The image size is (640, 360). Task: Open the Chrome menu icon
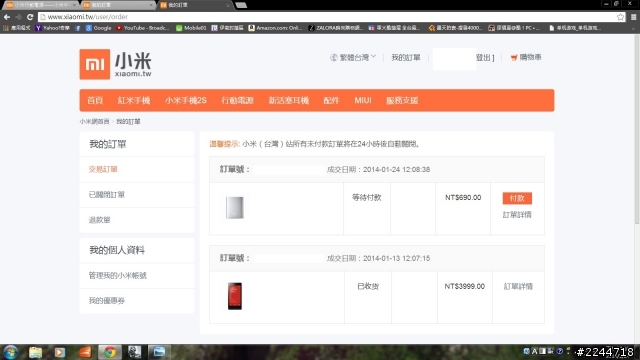click(633, 17)
